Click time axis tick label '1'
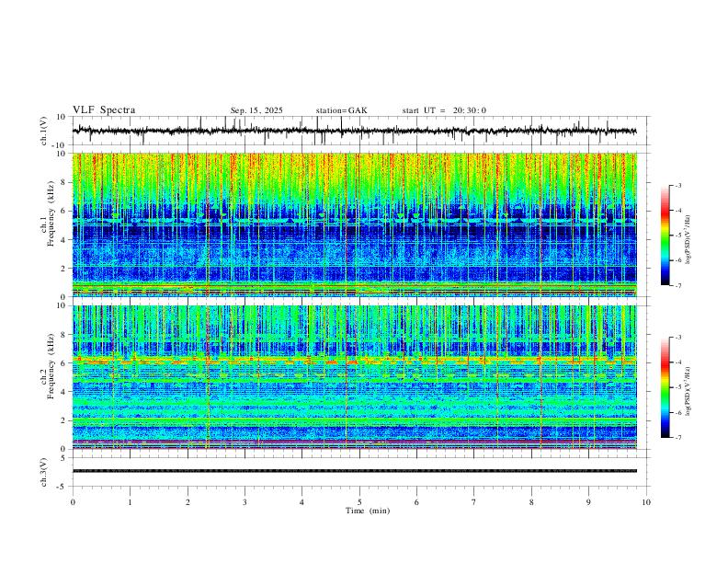 [x=130, y=502]
